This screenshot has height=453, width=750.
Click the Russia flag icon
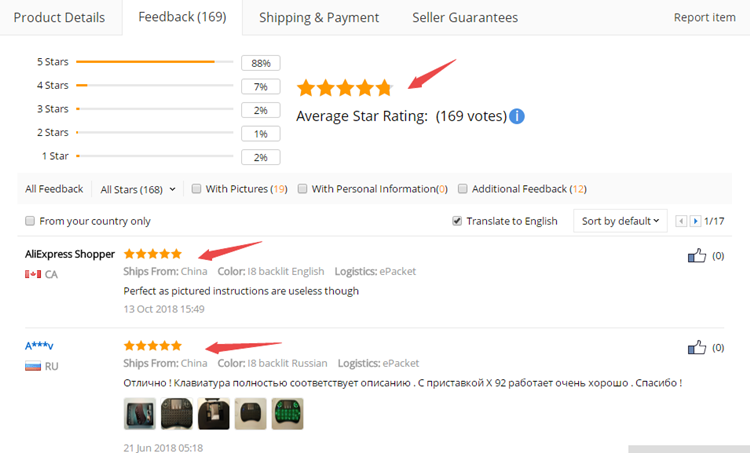tap(32, 366)
